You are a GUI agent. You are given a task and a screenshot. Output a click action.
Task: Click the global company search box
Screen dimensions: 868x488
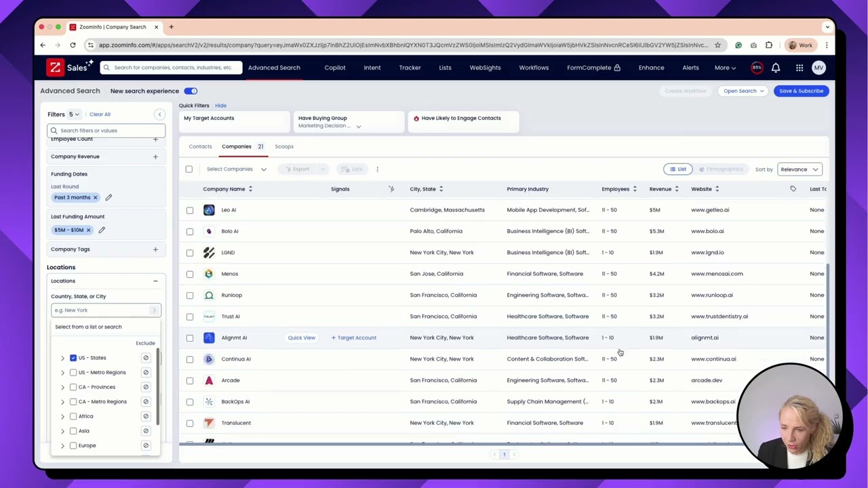172,68
